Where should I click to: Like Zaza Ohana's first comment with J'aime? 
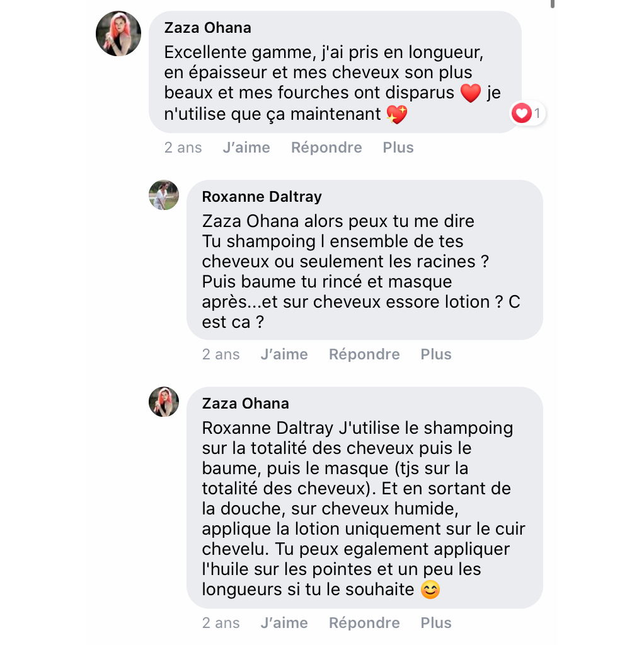click(246, 148)
